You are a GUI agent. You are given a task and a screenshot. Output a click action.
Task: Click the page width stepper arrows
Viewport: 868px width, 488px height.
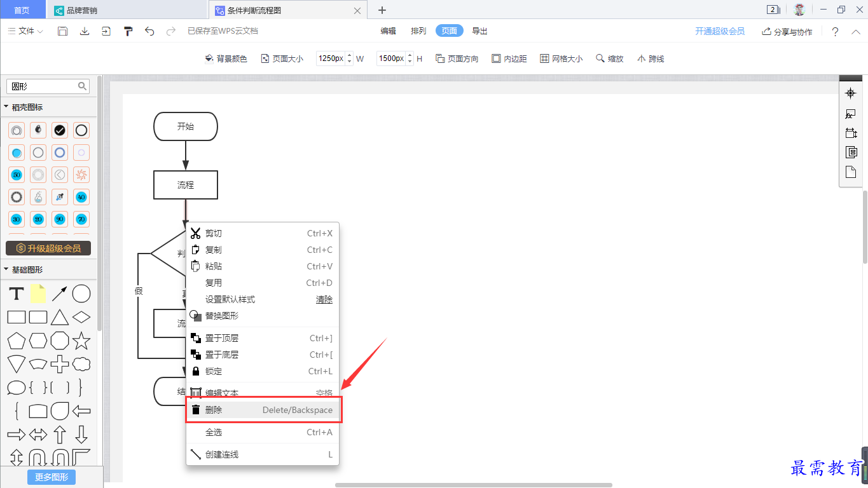(349, 58)
